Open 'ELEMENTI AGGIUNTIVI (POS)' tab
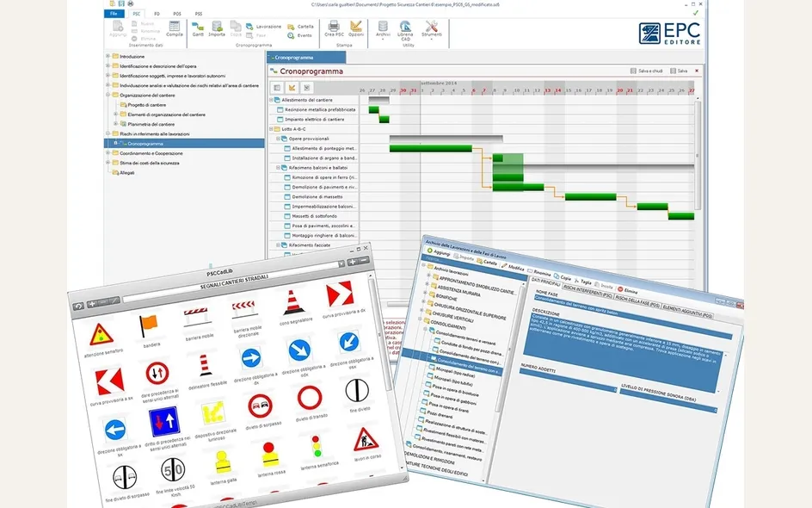 click(687, 312)
